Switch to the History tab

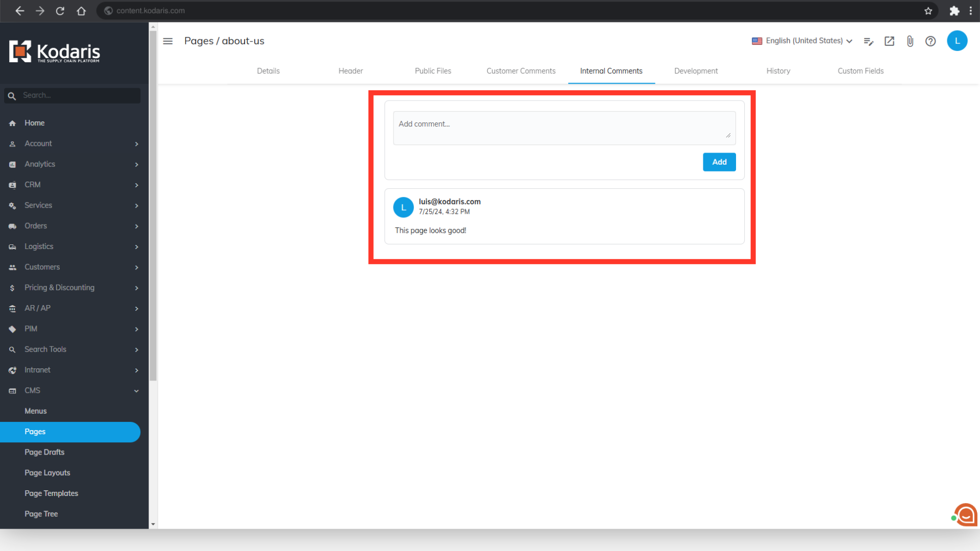[x=778, y=71]
